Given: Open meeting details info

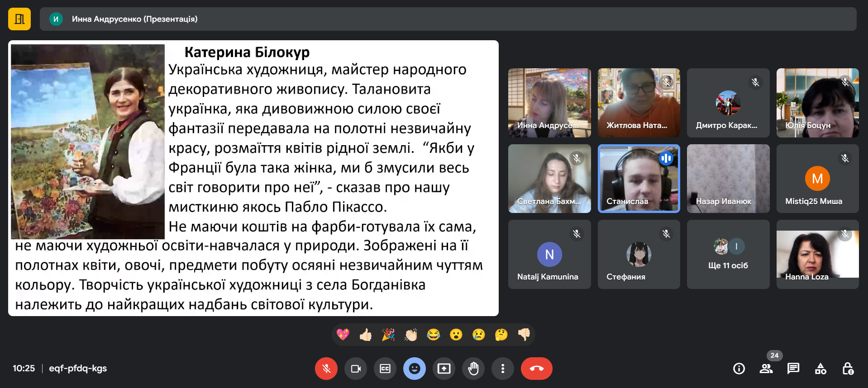Looking at the screenshot, I should pyautogui.click(x=739, y=369).
